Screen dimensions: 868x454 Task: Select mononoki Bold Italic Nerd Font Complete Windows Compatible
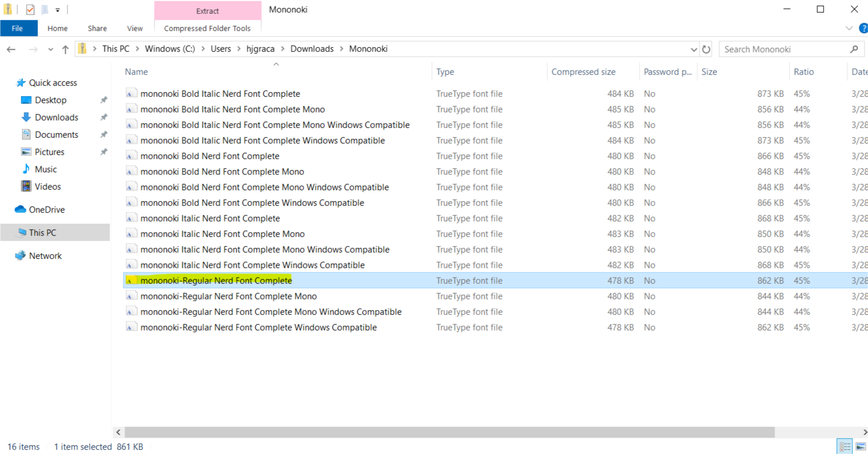[262, 140]
